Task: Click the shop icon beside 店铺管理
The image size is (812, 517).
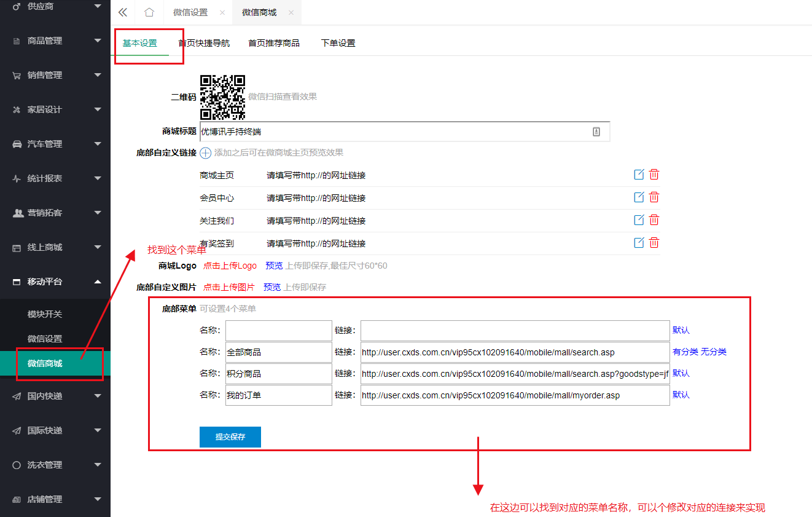Action: [17, 499]
